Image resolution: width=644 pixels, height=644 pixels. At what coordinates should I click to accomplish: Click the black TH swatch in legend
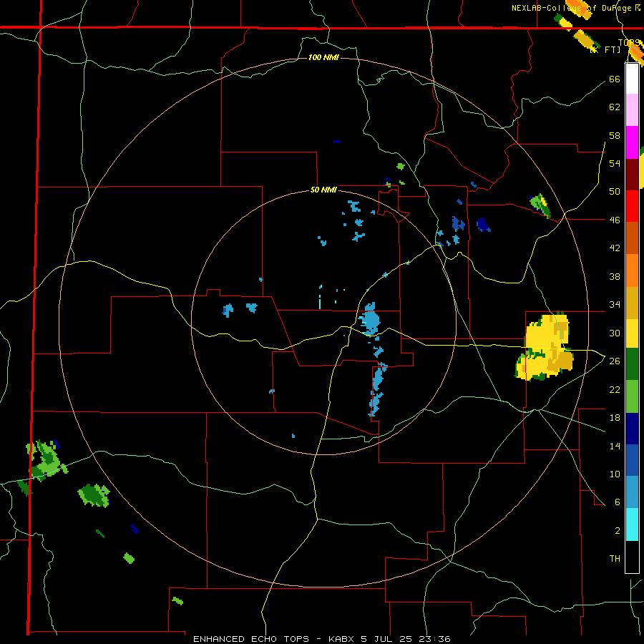[632, 557]
